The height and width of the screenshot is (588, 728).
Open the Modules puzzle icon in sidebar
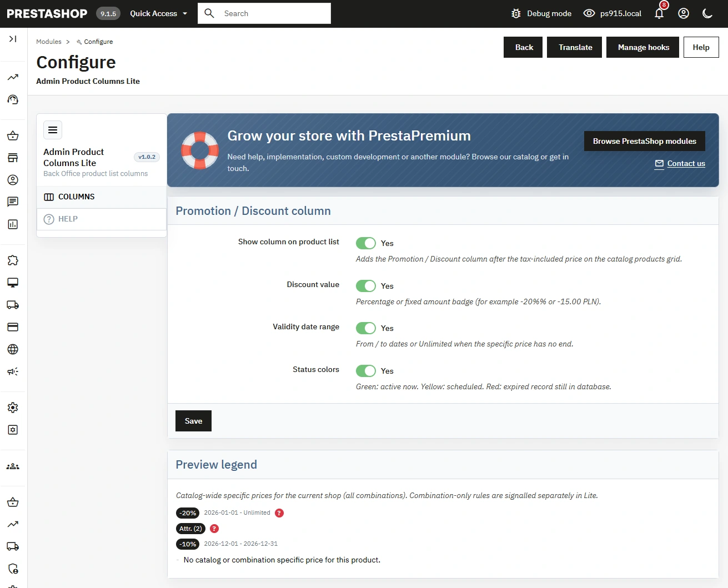[x=13, y=260]
